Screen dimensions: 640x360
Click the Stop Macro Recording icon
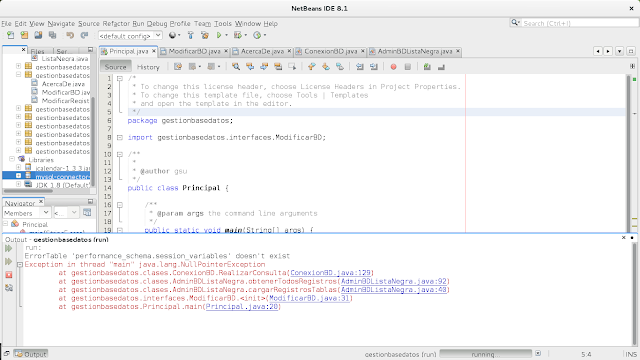point(407,67)
